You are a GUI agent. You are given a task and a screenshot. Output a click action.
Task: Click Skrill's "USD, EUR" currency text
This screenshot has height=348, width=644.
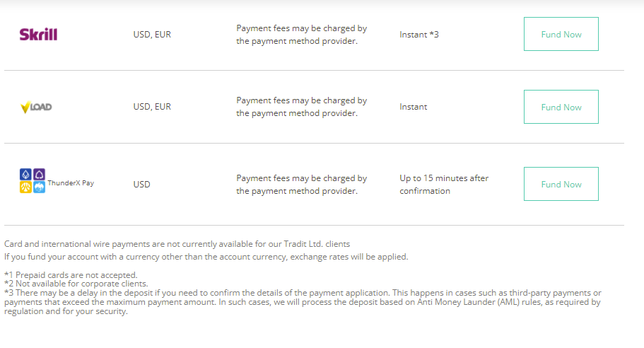[x=152, y=34]
